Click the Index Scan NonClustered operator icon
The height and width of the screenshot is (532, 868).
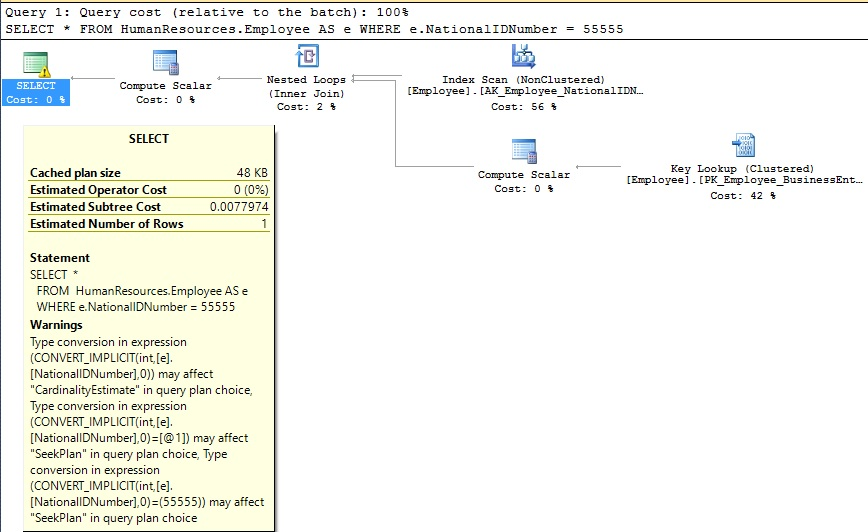[523, 56]
